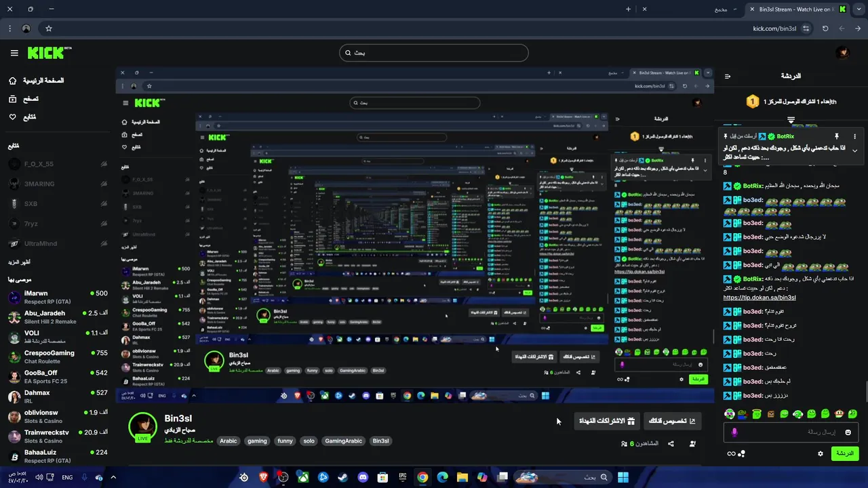Open Chrome from taskbar
This screenshot has width=868, height=488.
click(x=422, y=477)
